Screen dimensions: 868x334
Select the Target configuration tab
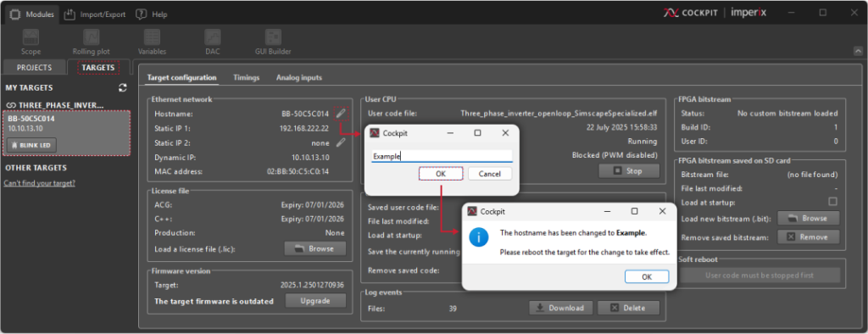[181, 77]
